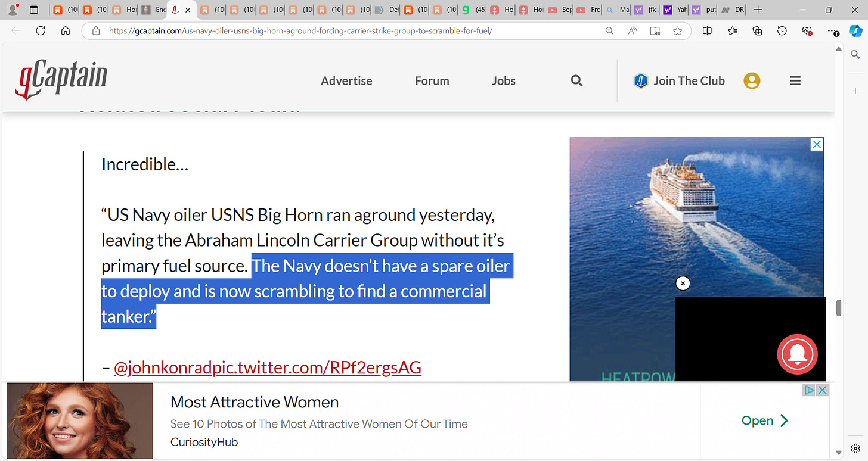The width and height of the screenshot is (868, 461).
Task: Open the browser profile avatar
Action: tap(12, 10)
